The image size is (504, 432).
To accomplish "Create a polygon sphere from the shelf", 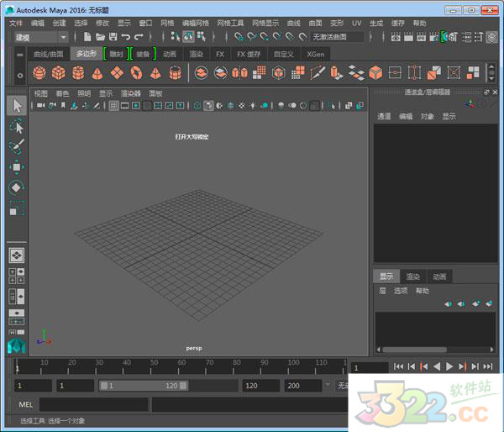I will pos(39,73).
